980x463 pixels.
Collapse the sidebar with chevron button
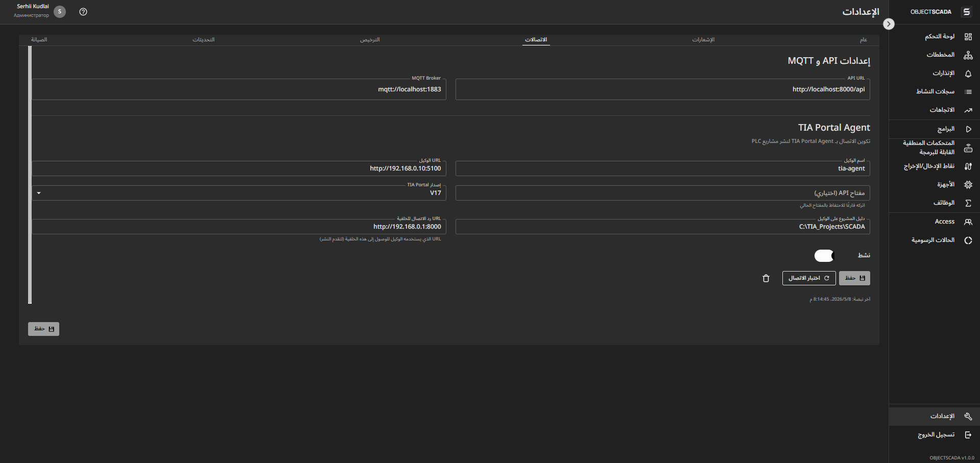889,24
